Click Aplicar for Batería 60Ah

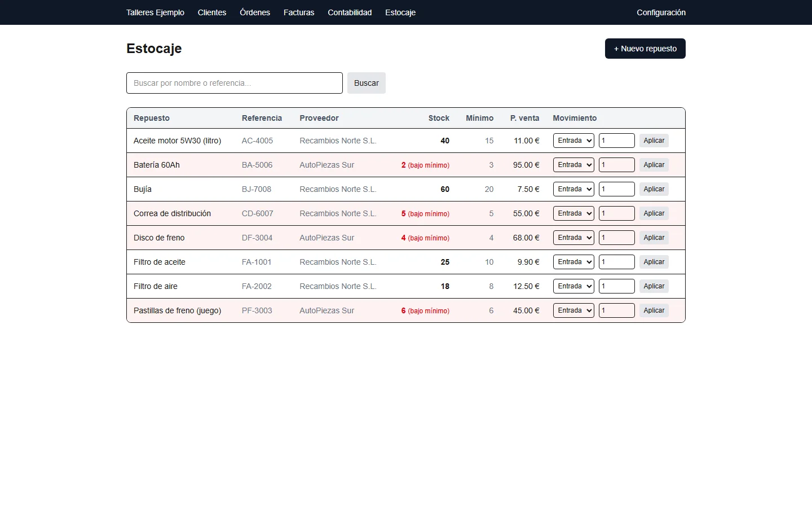(654, 165)
